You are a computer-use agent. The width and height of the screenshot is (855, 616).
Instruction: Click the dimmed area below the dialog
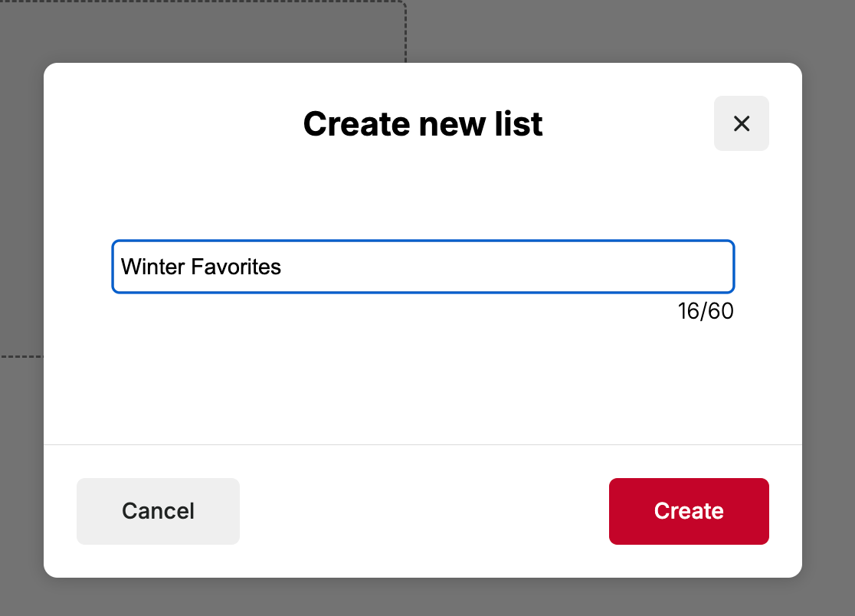pos(423,598)
